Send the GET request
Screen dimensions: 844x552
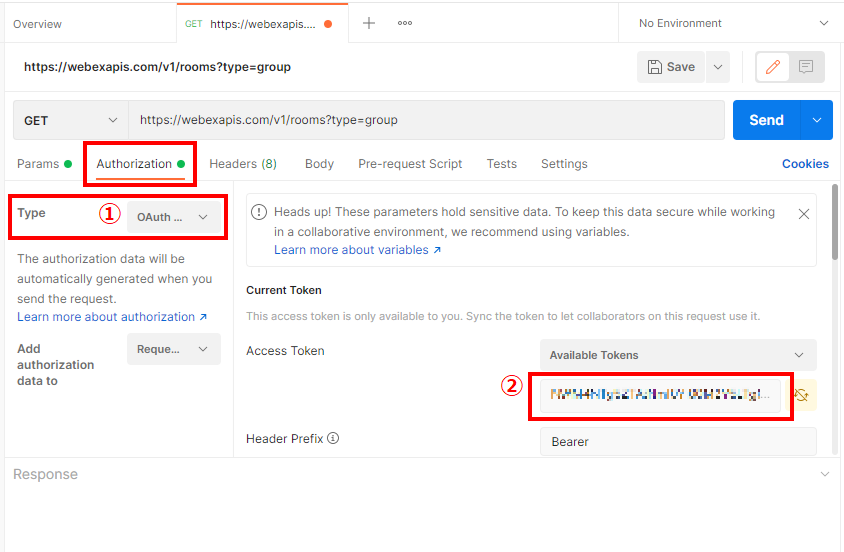click(766, 120)
